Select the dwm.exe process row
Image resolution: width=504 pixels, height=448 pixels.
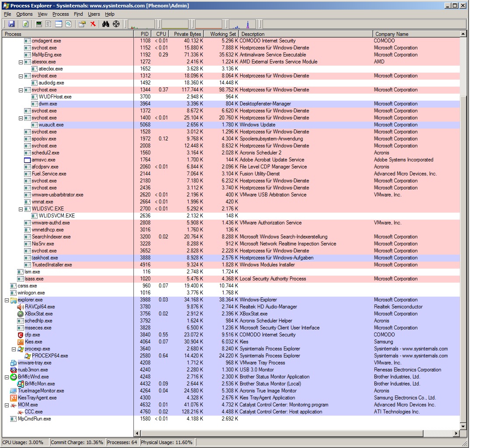point(231,104)
